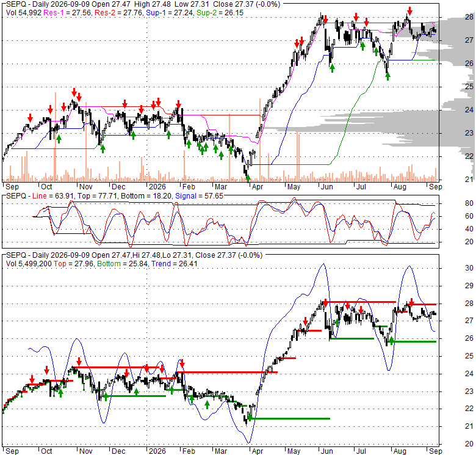Click the Sup-2 = 26.15 legend text
The width and height of the screenshot is (476, 455).
click(x=220, y=13)
